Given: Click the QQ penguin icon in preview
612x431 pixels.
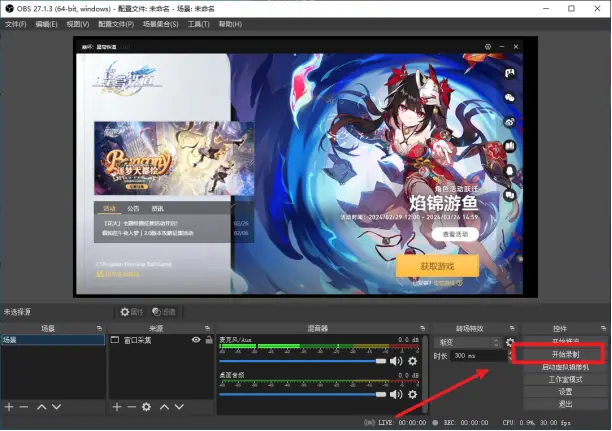Looking at the screenshot, I should pyautogui.click(x=510, y=171).
